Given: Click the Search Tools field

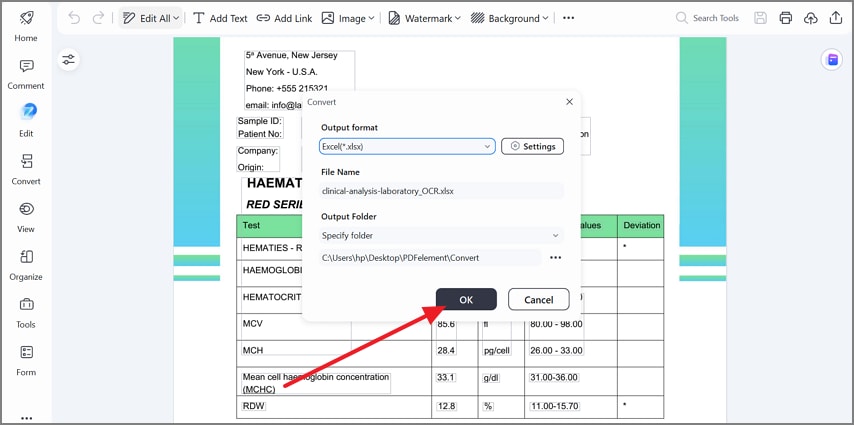Looking at the screenshot, I should pos(707,18).
